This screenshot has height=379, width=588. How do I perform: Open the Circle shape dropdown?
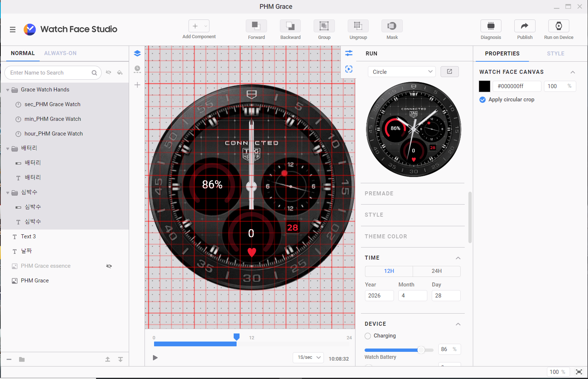point(402,72)
